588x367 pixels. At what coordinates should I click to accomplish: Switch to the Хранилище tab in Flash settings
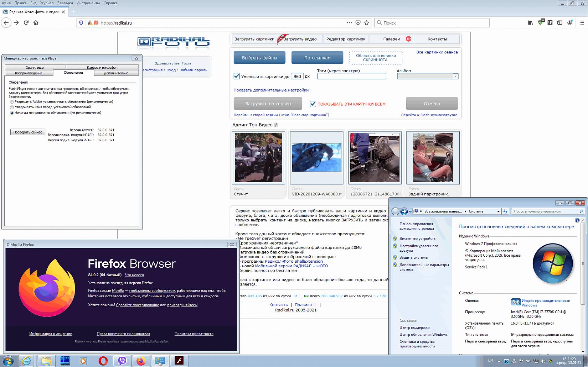(x=35, y=67)
